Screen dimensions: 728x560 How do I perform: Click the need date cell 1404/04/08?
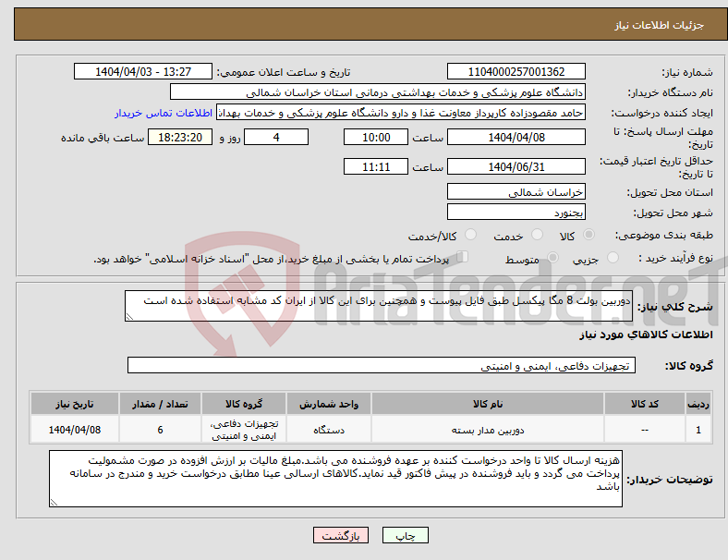pos(75,430)
